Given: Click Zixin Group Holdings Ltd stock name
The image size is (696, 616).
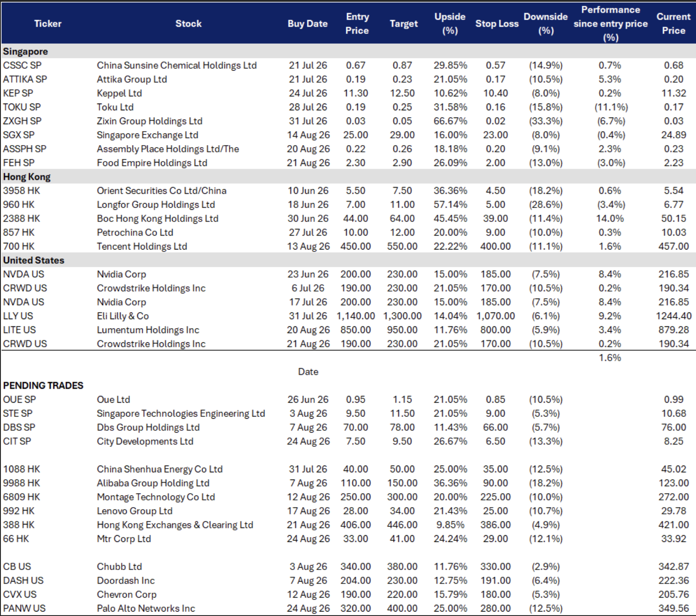Looking at the screenshot, I should pyautogui.click(x=149, y=121).
